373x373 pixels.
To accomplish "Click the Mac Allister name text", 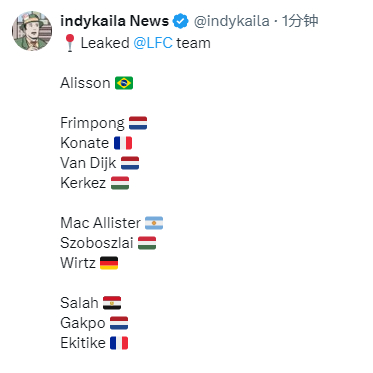I will (x=101, y=223).
